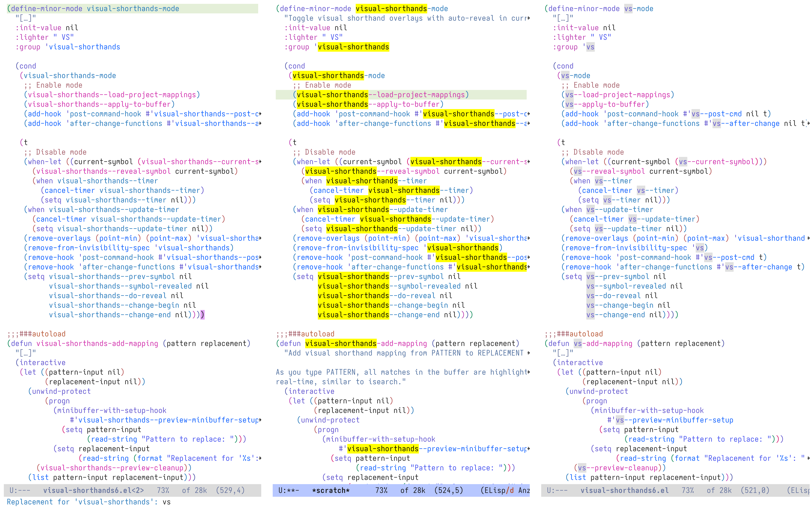Screen dimensions: 812x509
Task: Click truncation arrow after "PATTERN to REPLACEMENT" docstring
Action: 528,353
